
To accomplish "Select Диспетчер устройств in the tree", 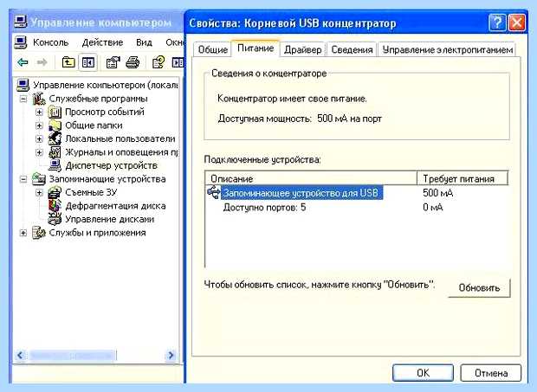I will click(x=112, y=165).
